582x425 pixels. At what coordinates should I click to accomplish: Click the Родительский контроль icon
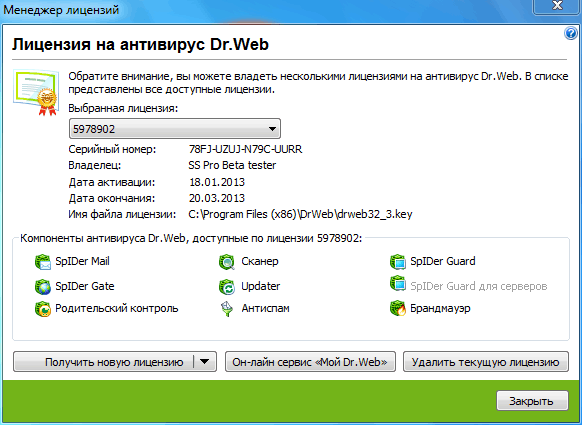pyautogui.click(x=43, y=309)
